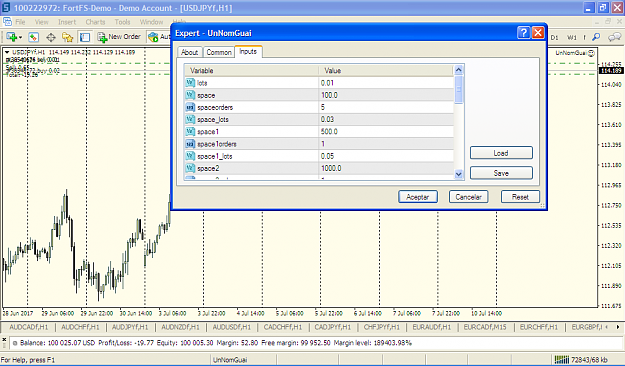Screen dimensions: 625x366
Task: Click the spaceorders integer type icon
Action: click(190, 107)
